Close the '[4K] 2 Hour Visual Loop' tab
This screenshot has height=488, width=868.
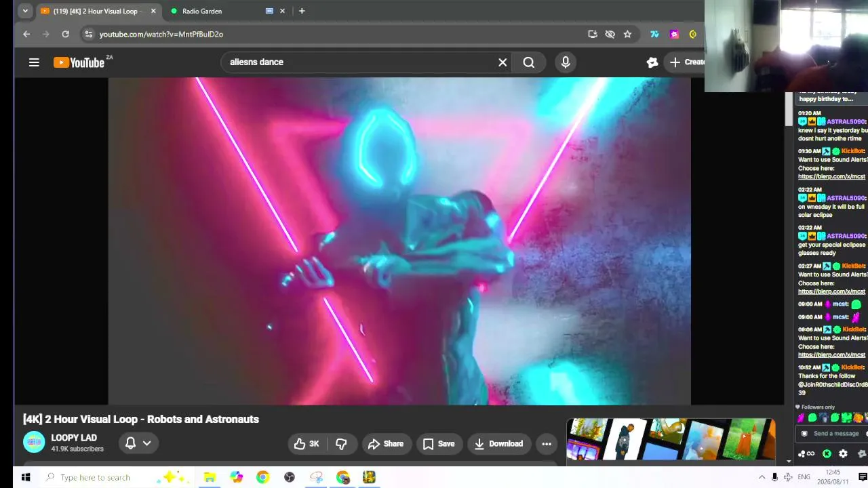(x=153, y=11)
